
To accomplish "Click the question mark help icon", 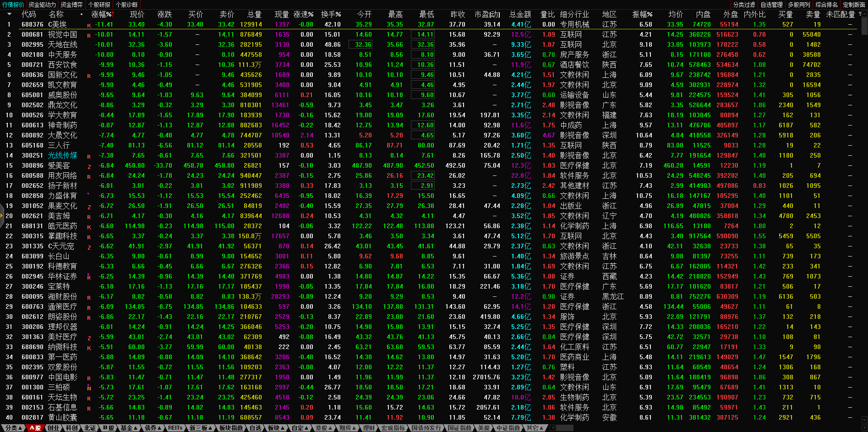I will (x=860, y=14).
